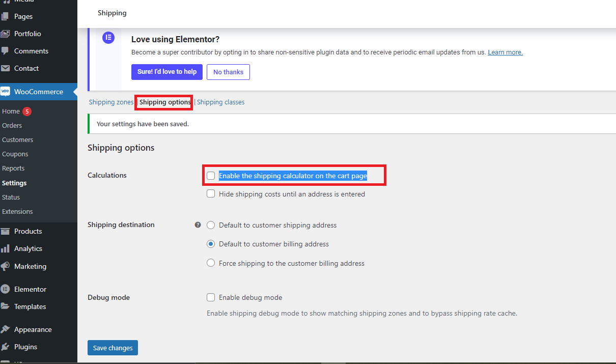Click the Appearance paintbrush icon

coord(5,329)
